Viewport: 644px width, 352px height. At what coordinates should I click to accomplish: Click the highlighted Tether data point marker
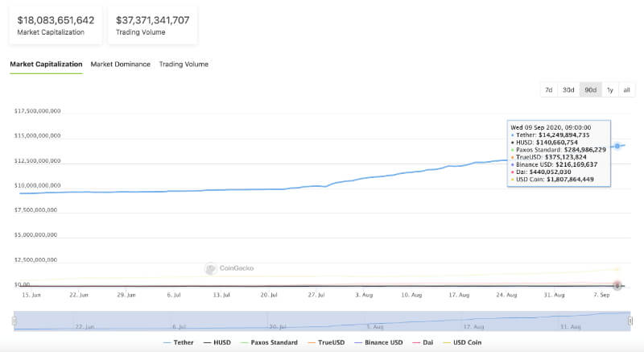(x=617, y=146)
